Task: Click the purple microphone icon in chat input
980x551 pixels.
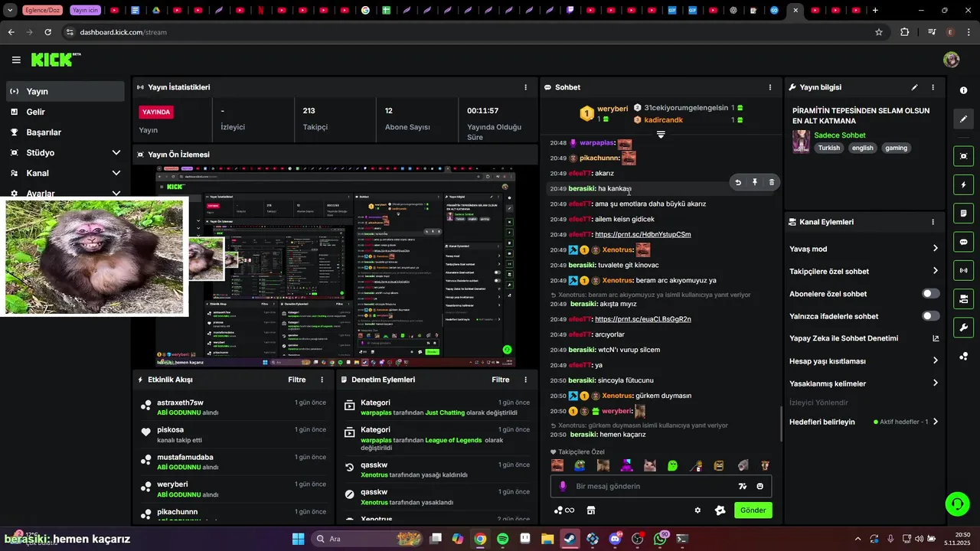Action: click(x=563, y=486)
